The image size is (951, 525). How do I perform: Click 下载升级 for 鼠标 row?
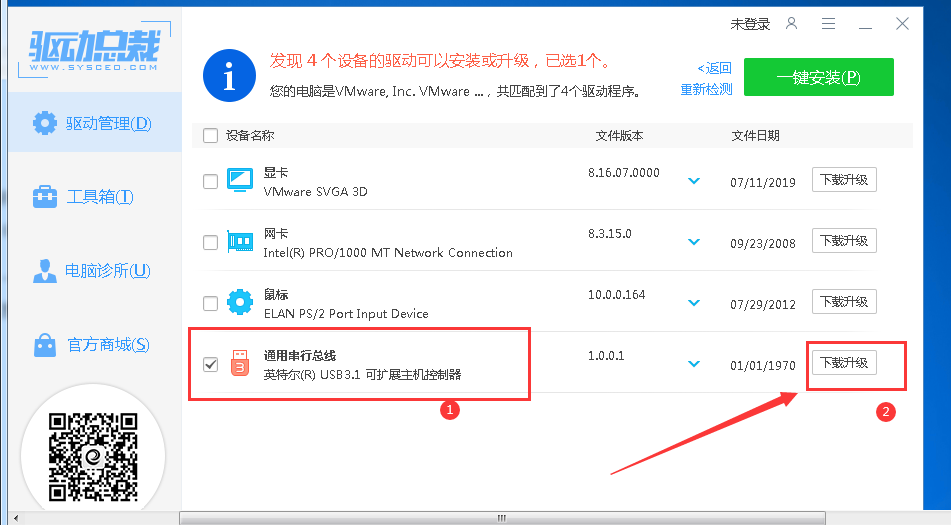844,301
